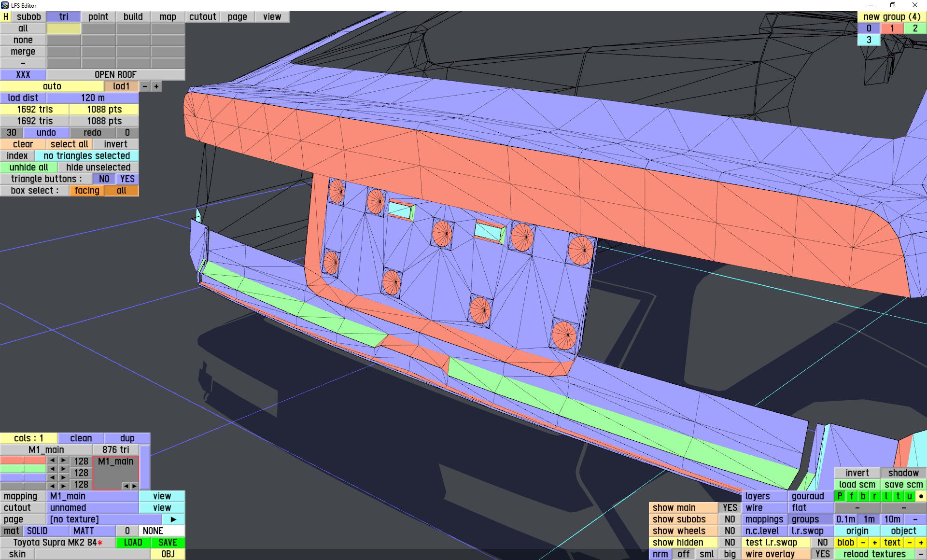
Task: Click the dot view button
Action: pyautogui.click(x=921, y=496)
